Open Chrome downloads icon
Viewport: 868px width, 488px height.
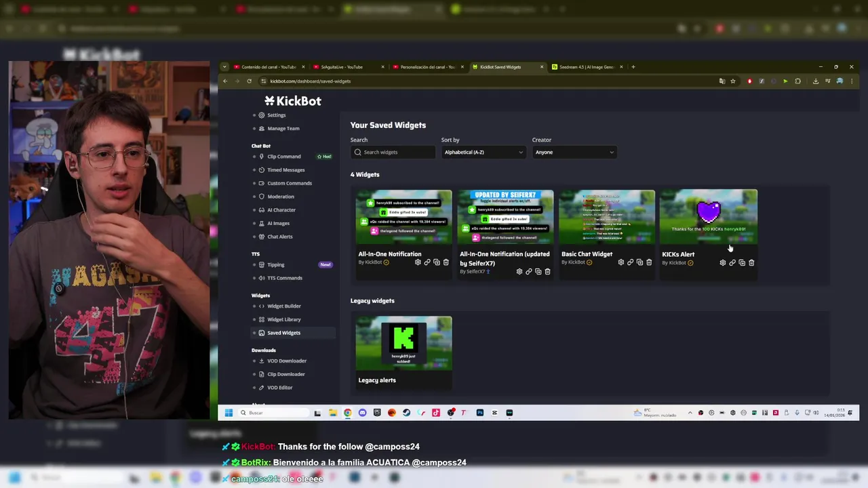(816, 81)
